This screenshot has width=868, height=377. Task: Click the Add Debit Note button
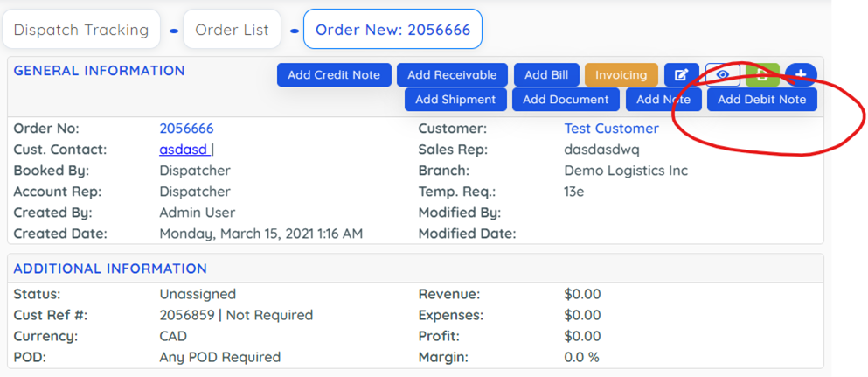(x=761, y=100)
